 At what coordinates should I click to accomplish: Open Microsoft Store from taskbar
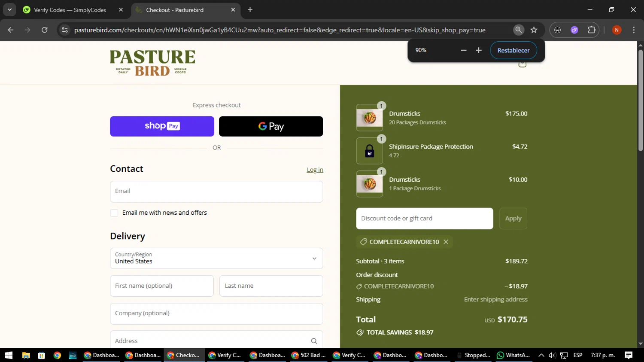(41, 355)
